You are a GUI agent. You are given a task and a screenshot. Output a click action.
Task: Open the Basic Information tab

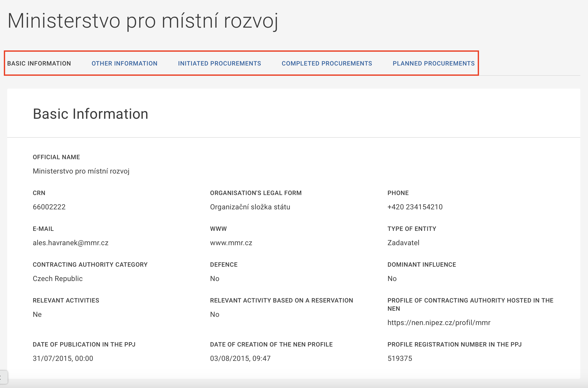point(39,63)
